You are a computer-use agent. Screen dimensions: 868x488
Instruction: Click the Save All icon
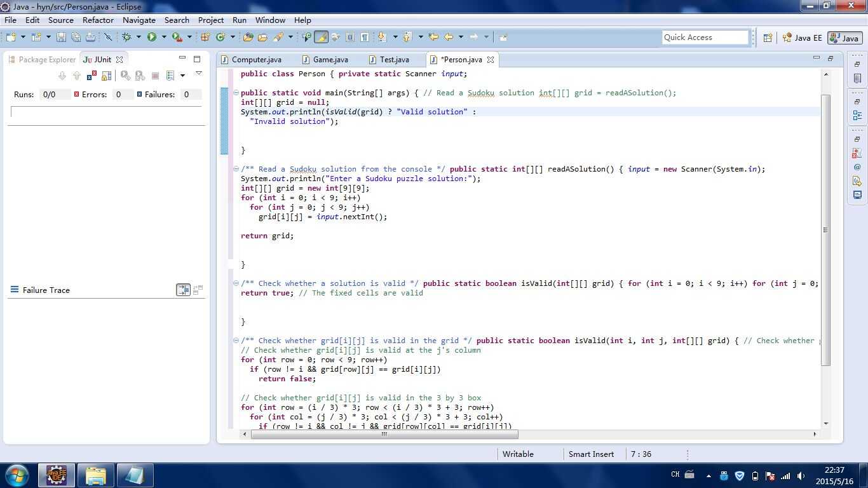point(76,37)
